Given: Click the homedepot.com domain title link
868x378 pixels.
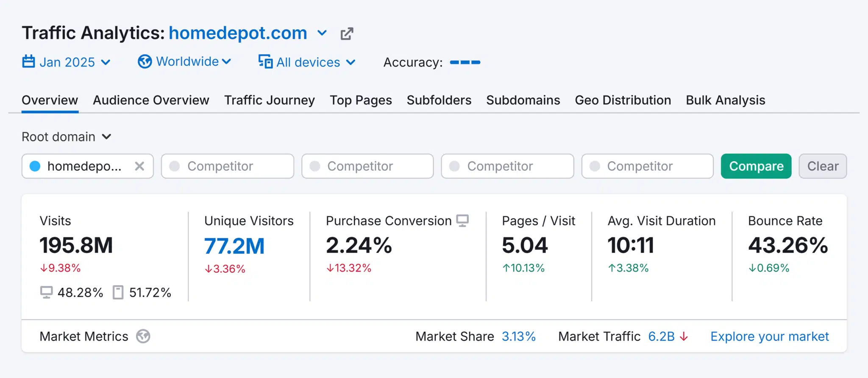Looking at the screenshot, I should point(238,33).
